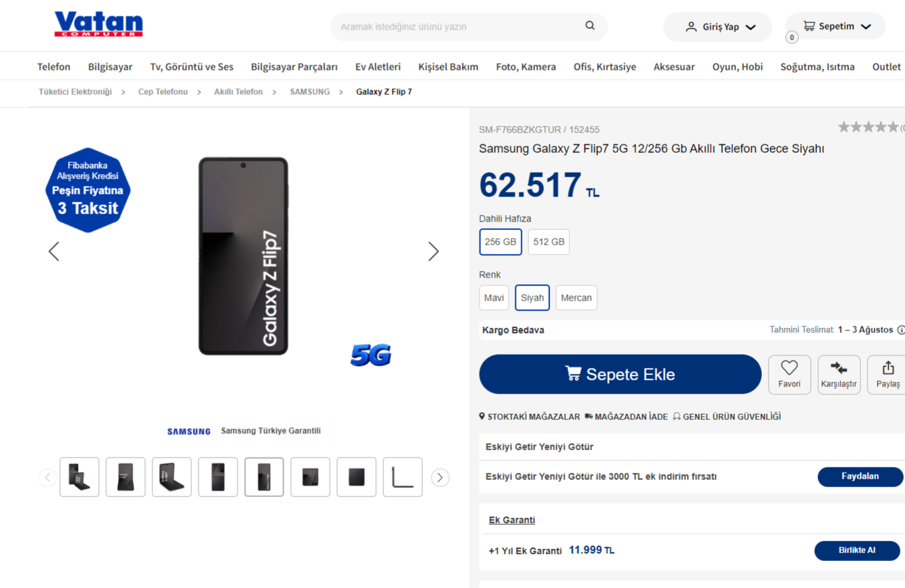Screen dimensions: 905x588
Task: Open the Favori heart button
Action: point(789,374)
